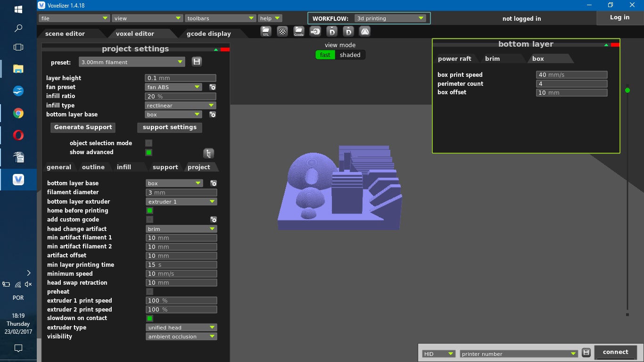
Task: Open the fan preset dropdown
Action: pyautogui.click(x=173, y=87)
